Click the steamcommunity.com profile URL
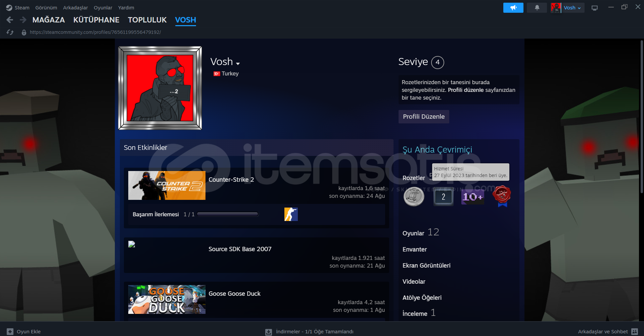Viewport: 644px width, 336px height. point(95,32)
